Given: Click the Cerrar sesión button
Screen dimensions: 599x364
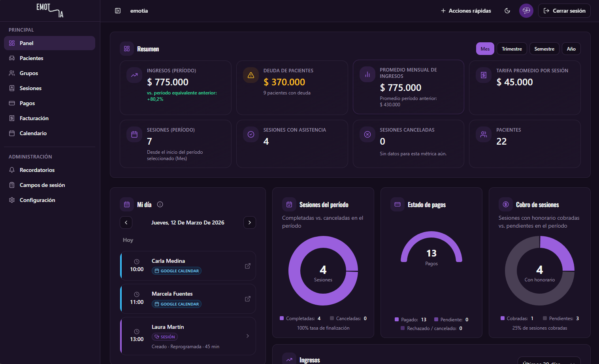Looking at the screenshot, I should click(x=564, y=11).
